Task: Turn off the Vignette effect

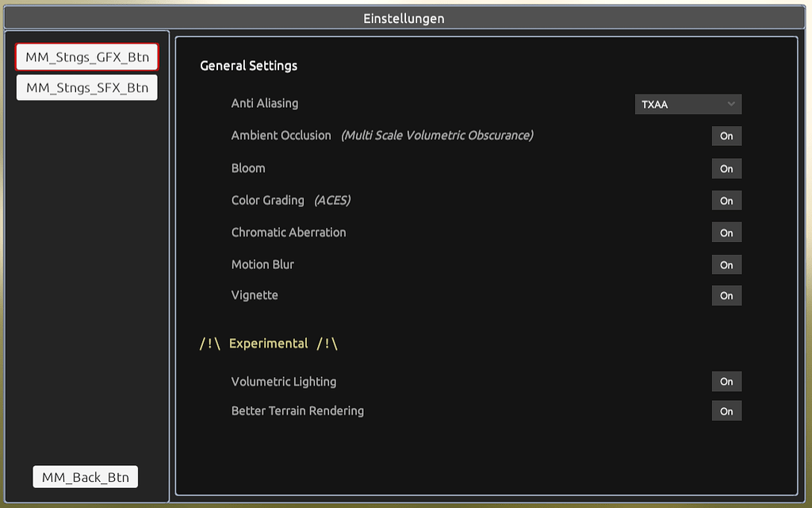Action: tap(726, 295)
